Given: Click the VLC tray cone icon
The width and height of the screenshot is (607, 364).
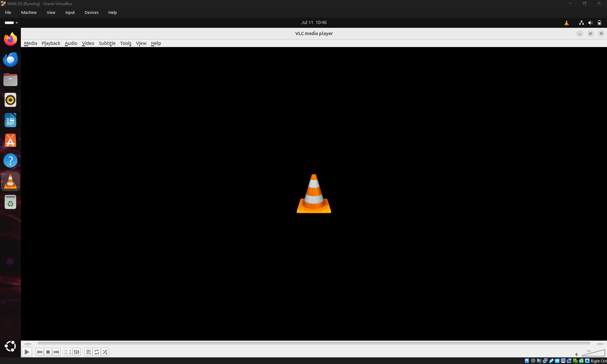Looking at the screenshot, I should (x=566, y=23).
